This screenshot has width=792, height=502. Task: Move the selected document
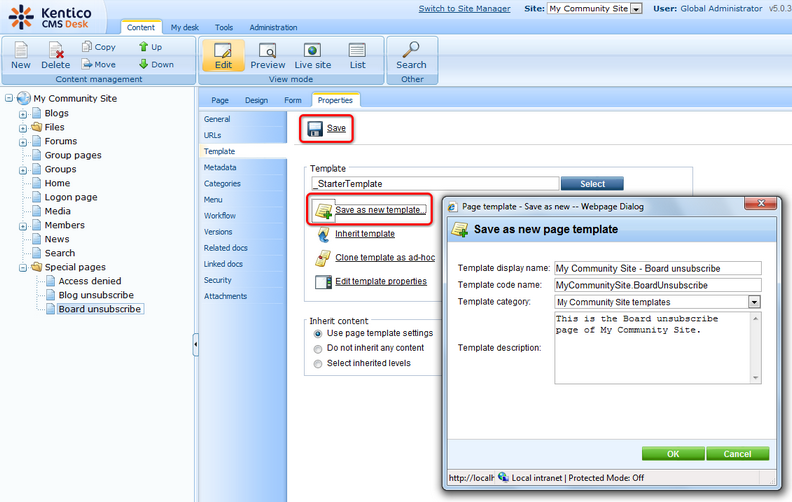99,64
